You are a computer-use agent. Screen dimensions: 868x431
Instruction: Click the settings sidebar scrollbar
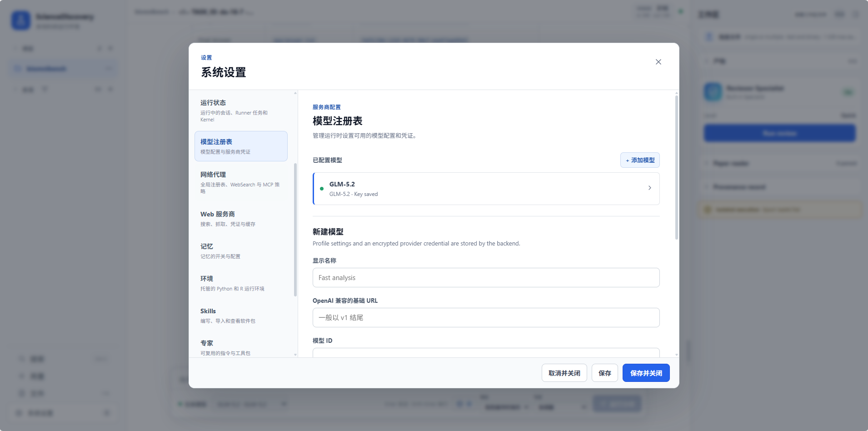tap(295, 230)
